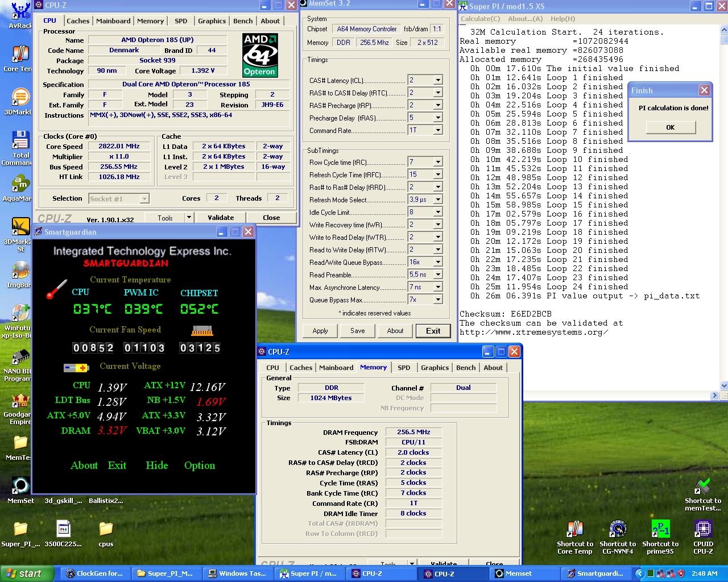Expand the Refresh Mode Select dropdown
Screen dimensions: 728x582
click(437, 199)
